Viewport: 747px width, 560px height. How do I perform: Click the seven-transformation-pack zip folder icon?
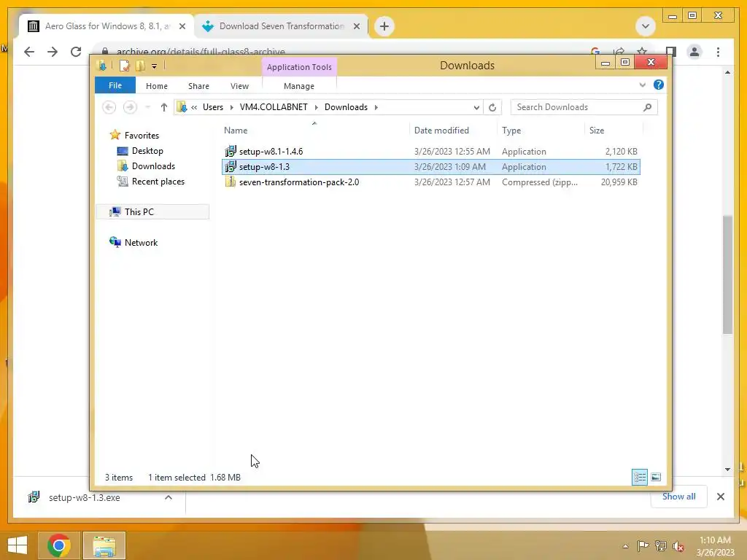pyautogui.click(x=231, y=182)
